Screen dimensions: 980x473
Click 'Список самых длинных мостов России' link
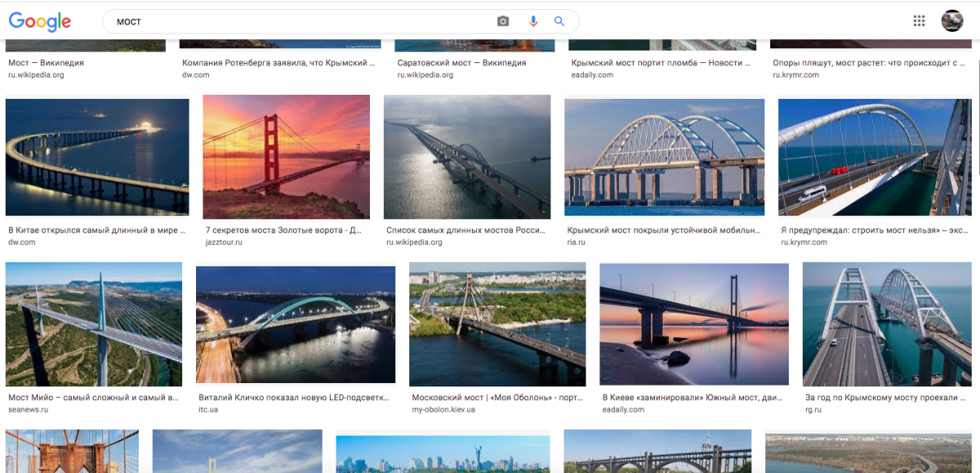464,230
